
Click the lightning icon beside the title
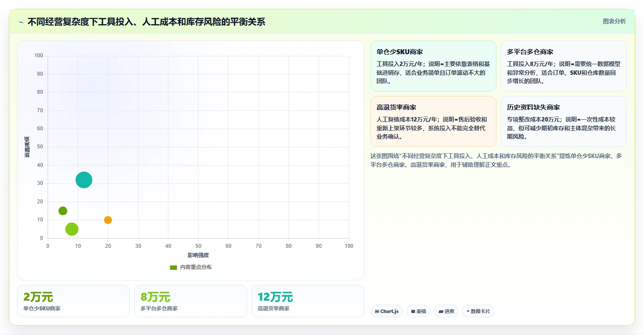point(21,22)
